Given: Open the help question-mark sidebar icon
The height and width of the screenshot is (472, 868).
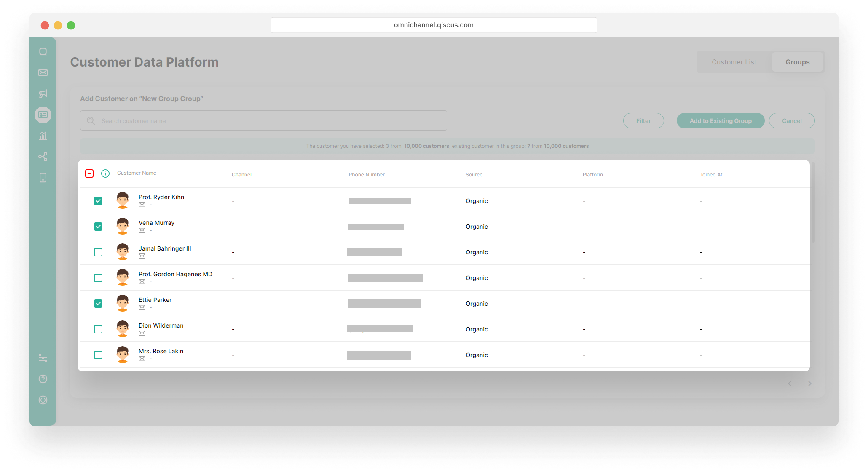Looking at the screenshot, I should (x=43, y=379).
